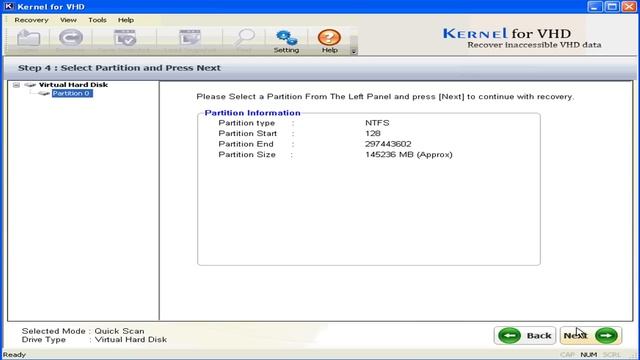Click the disabled open folder toolbar icon

pos(28,38)
